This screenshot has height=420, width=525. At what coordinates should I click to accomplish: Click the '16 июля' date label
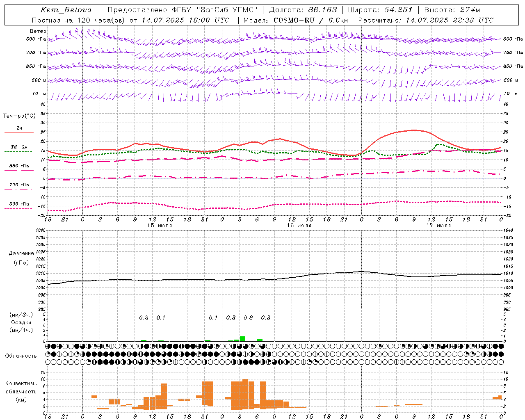[299, 226]
